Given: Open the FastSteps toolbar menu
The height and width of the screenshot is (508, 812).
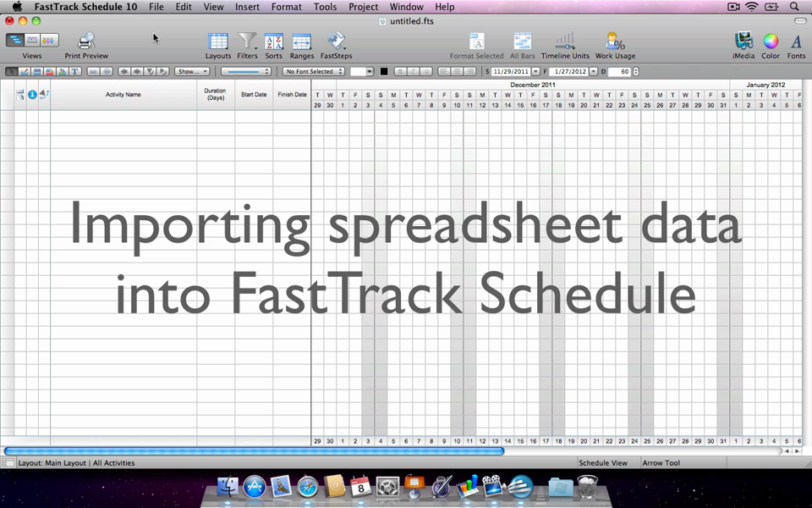Looking at the screenshot, I should [x=336, y=46].
